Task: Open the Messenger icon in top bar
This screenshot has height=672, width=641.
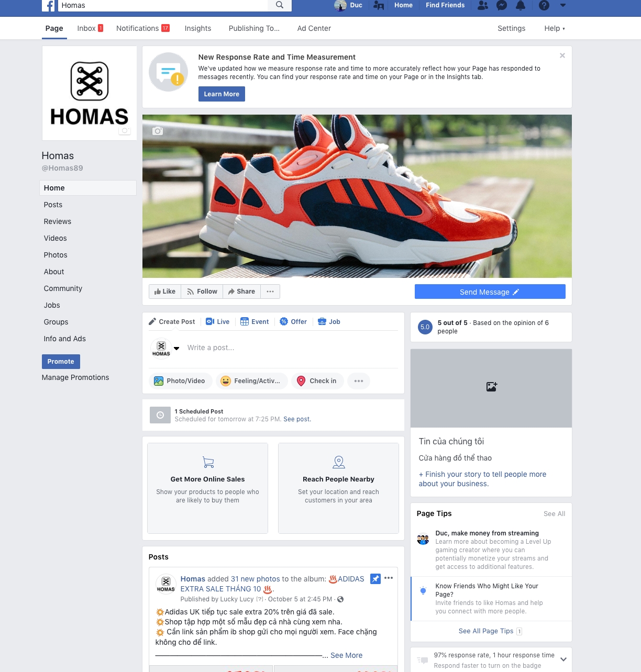Action: click(x=502, y=5)
